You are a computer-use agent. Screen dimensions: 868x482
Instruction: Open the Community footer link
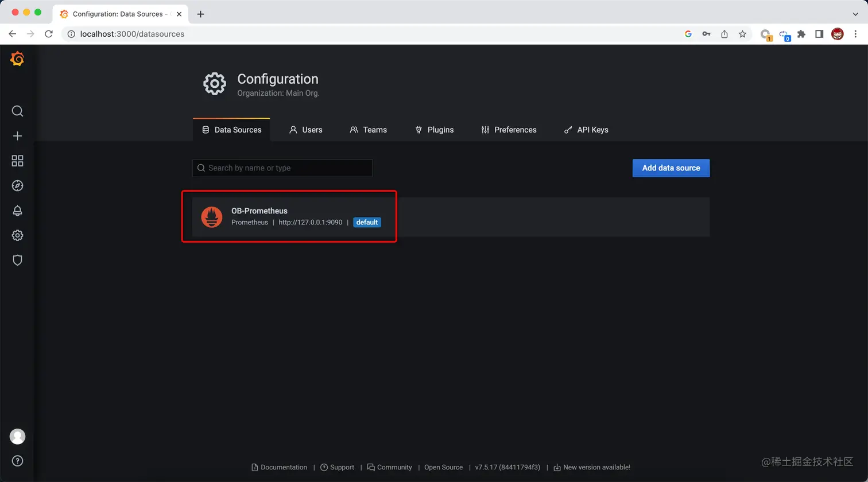click(x=389, y=467)
